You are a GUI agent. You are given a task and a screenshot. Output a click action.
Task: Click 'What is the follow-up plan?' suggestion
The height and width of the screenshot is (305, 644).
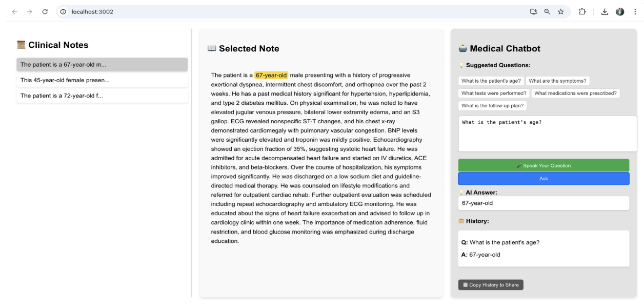pyautogui.click(x=492, y=106)
